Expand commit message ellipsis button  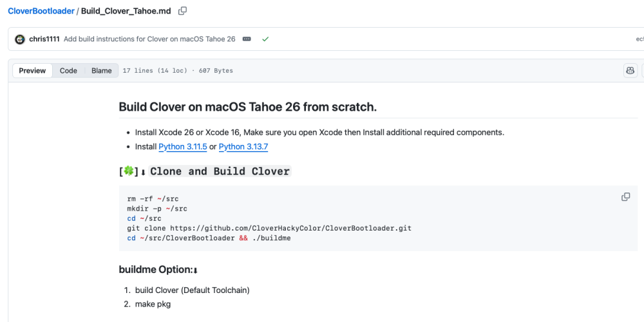(247, 39)
